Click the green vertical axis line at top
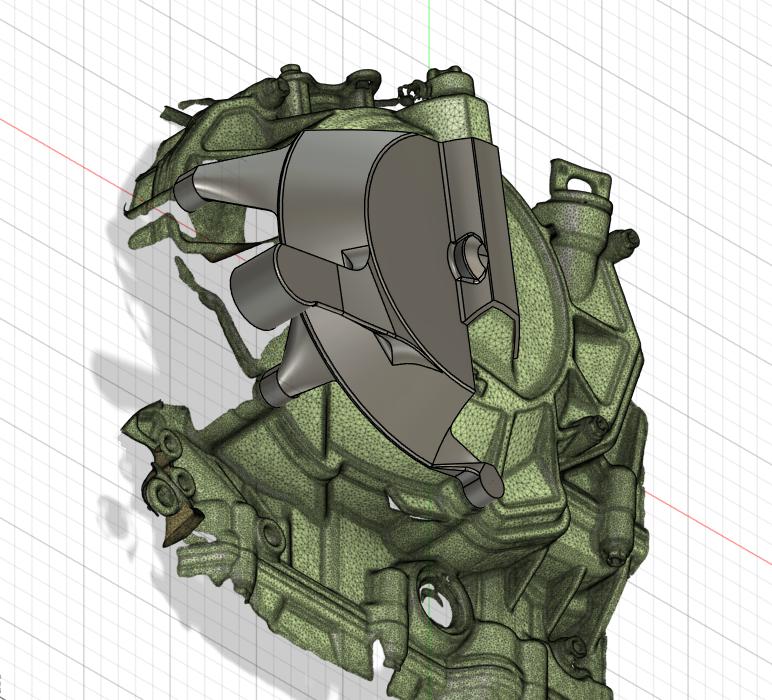Image resolution: width=772 pixels, height=700 pixels. click(429, 34)
